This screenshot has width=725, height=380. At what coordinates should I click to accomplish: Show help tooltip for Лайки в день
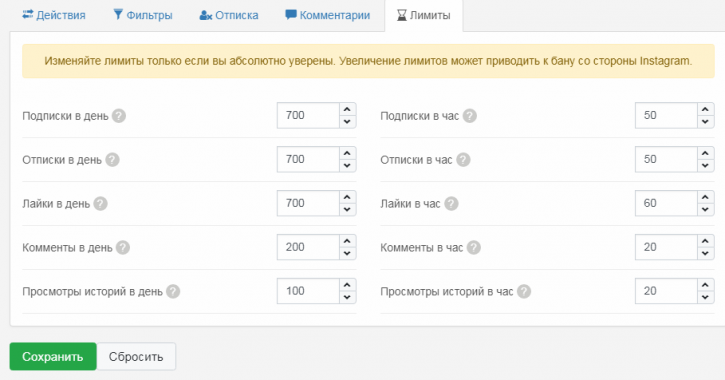pyautogui.click(x=100, y=204)
